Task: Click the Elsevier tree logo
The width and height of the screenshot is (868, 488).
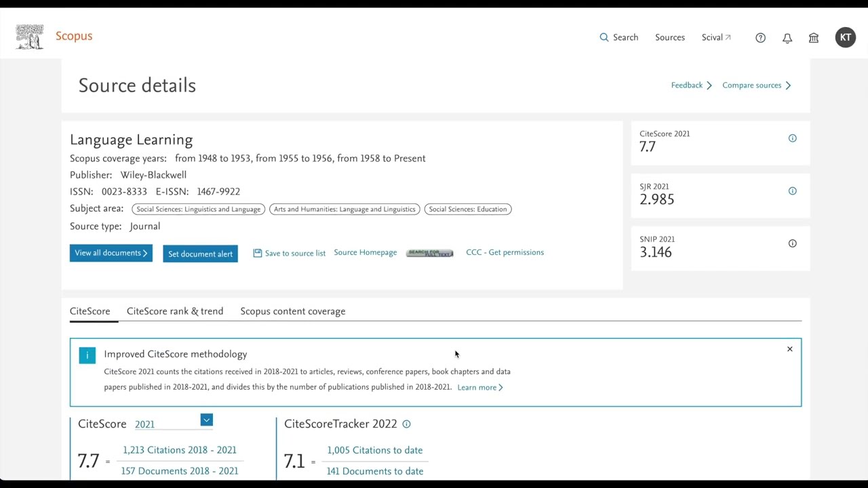Action: click(x=30, y=37)
